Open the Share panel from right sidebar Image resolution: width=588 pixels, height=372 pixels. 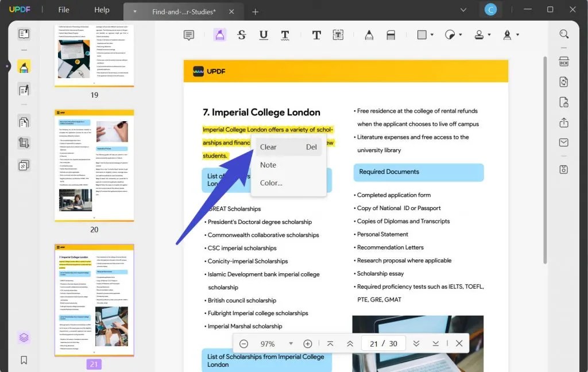563,123
